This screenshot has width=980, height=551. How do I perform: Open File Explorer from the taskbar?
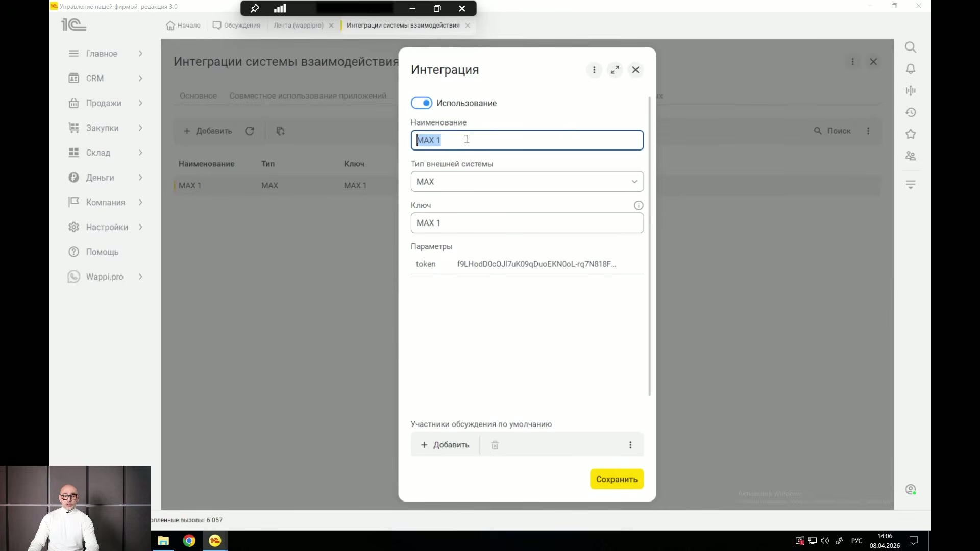pyautogui.click(x=163, y=541)
